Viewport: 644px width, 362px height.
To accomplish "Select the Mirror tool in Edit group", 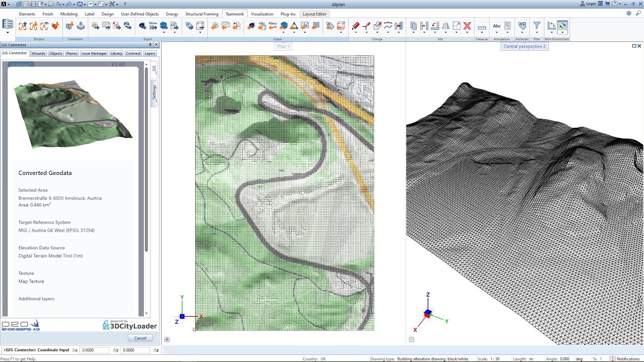I will (x=445, y=26).
